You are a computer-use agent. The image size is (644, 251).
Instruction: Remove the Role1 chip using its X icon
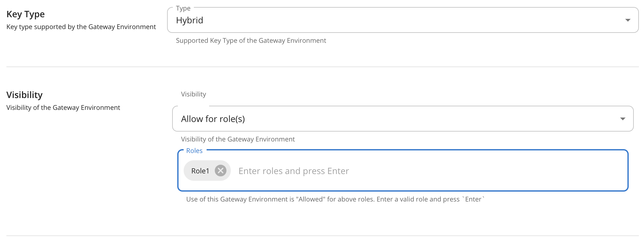tap(220, 171)
